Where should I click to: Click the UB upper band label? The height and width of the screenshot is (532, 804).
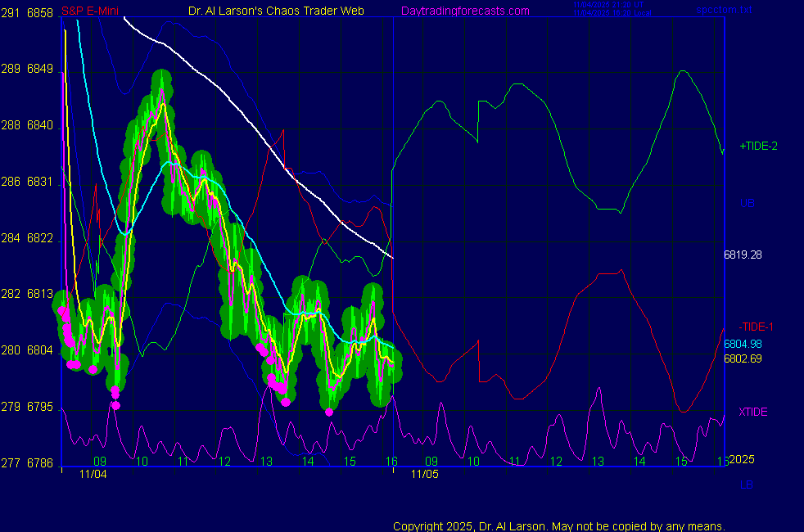[x=746, y=203]
